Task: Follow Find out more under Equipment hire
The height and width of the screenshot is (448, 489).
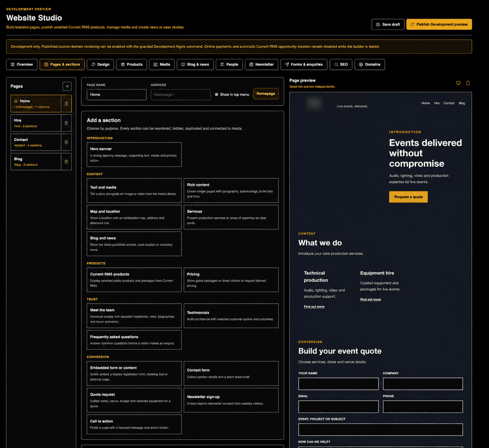Action: pos(370,300)
